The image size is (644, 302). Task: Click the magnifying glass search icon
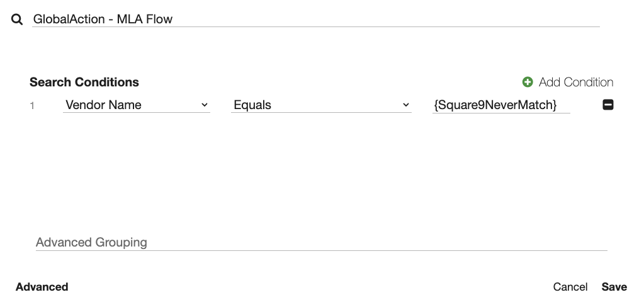[x=17, y=20]
